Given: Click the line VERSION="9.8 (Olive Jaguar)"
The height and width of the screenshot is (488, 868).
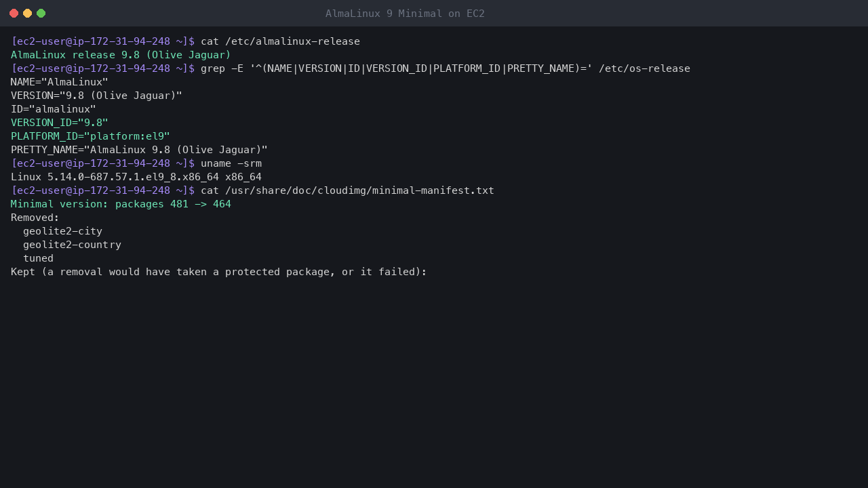Looking at the screenshot, I should pos(96,96).
